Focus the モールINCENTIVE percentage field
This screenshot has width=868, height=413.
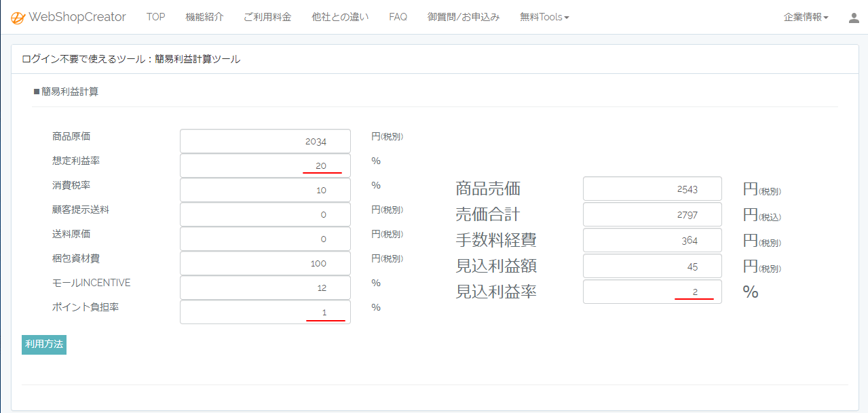pos(265,288)
